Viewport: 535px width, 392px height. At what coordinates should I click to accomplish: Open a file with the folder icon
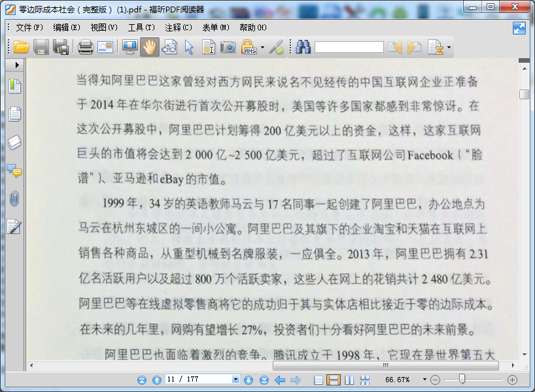tap(21, 47)
